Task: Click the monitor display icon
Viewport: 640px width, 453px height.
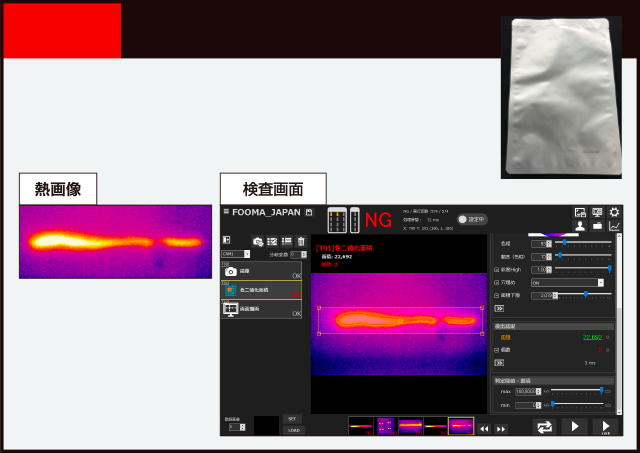Action: [x=597, y=212]
